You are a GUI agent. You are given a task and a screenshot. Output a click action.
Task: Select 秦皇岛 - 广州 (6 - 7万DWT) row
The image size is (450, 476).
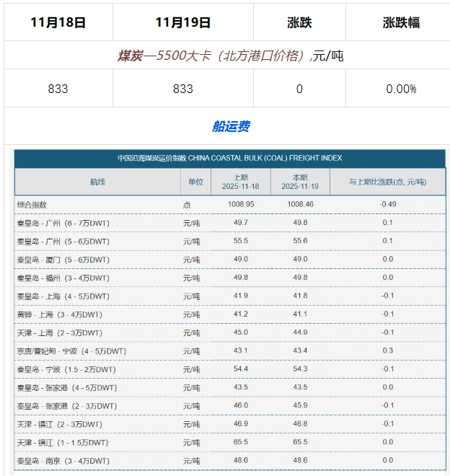coord(230,223)
